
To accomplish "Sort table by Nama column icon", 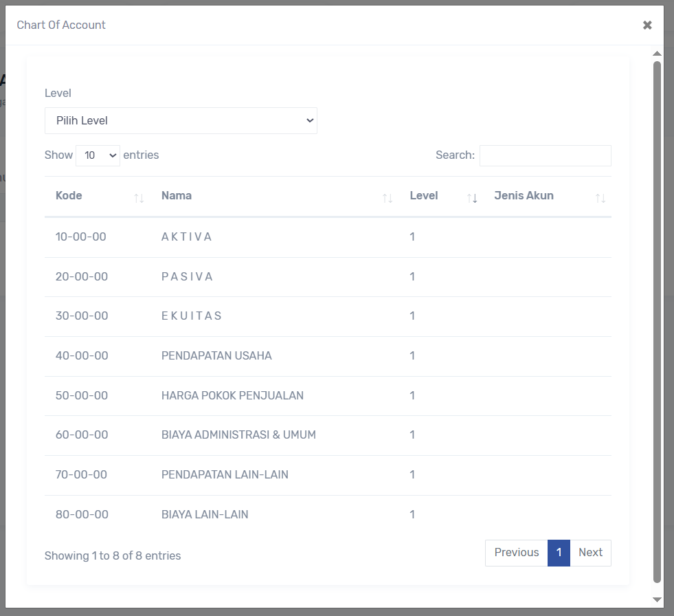I will (387, 198).
